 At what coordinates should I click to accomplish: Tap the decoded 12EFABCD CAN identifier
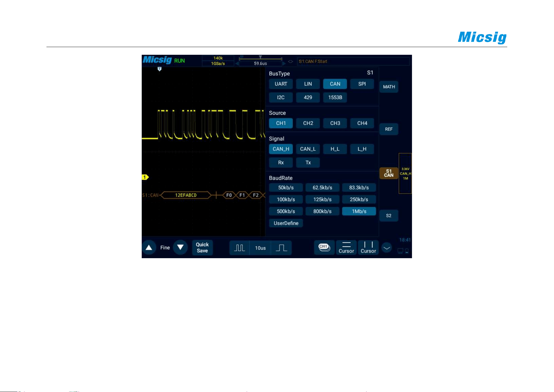pos(186,195)
